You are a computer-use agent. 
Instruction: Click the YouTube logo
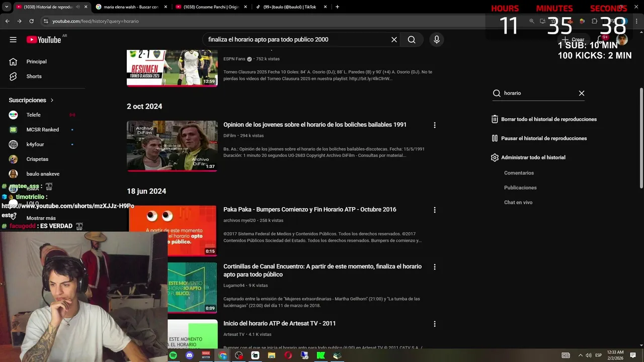[44, 40]
